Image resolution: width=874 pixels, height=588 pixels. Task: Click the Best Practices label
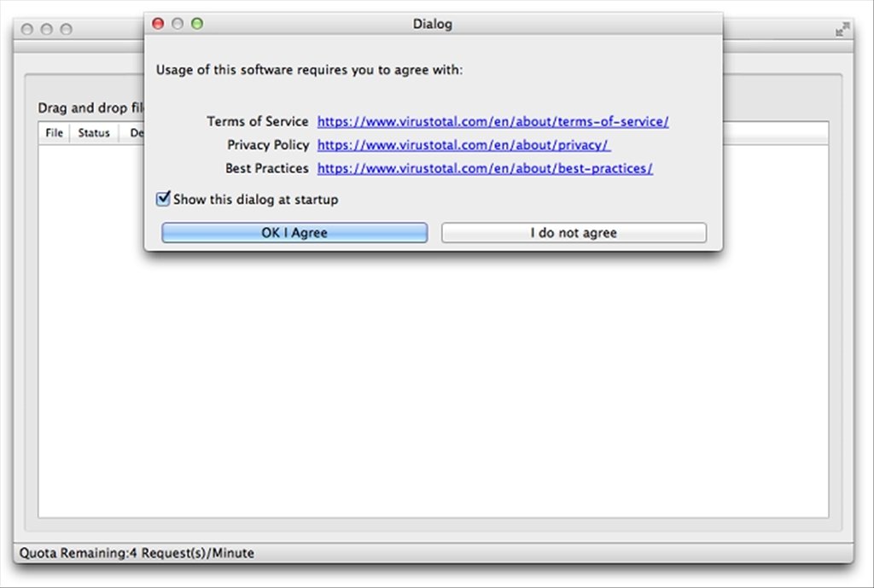point(267,168)
